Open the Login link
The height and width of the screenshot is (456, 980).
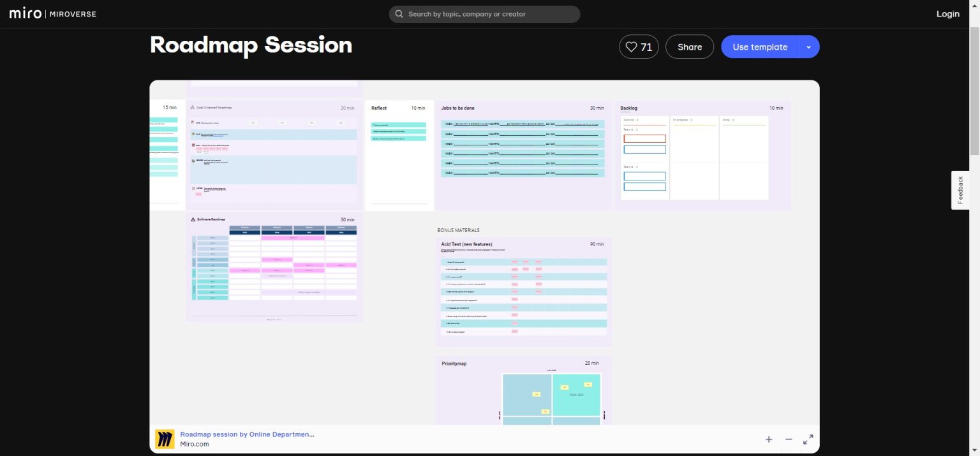click(x=948, y=14)
